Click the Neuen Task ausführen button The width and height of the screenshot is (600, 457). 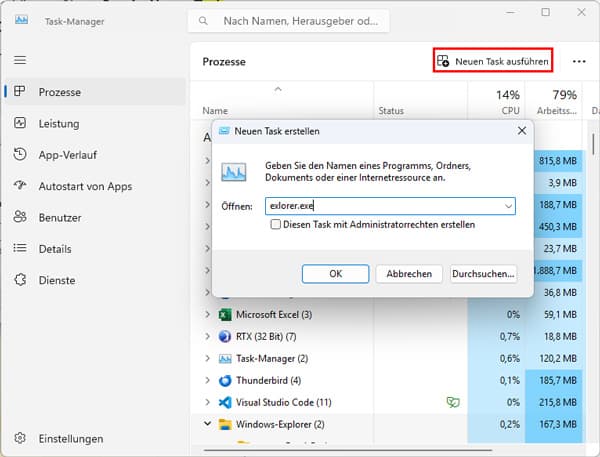[493, 61]
